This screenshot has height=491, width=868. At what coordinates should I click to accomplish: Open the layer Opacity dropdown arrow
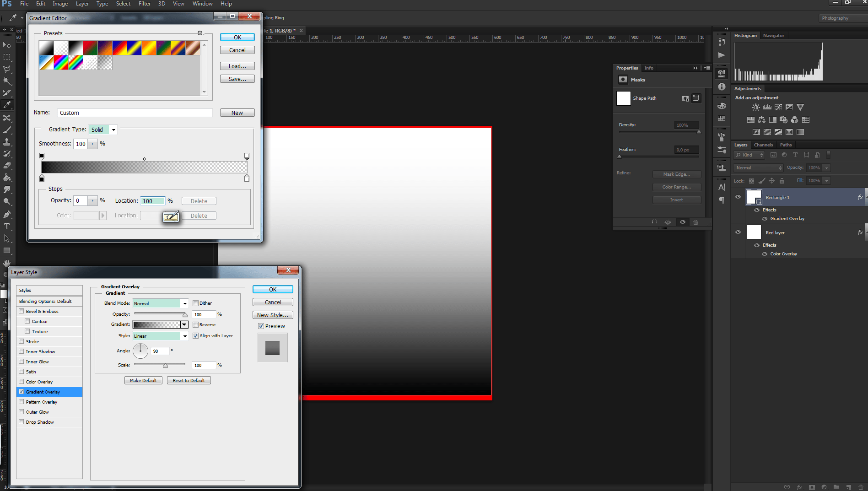(x=826, y=168)
